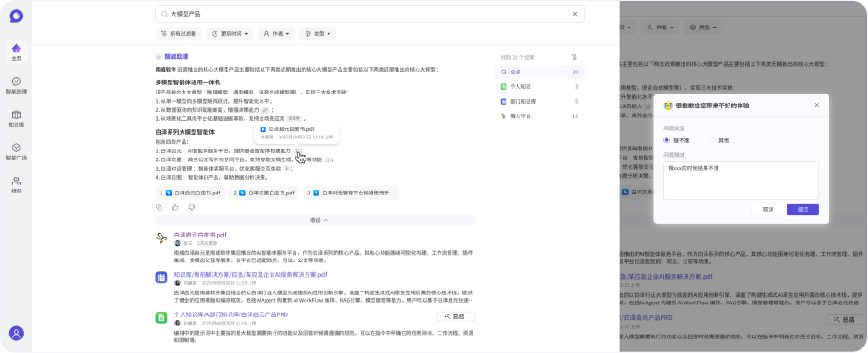This screenshot has width=868, height=353.
Task: Click the 白泽启元白皮书.pdf result icon
Action: pos(161,237)
